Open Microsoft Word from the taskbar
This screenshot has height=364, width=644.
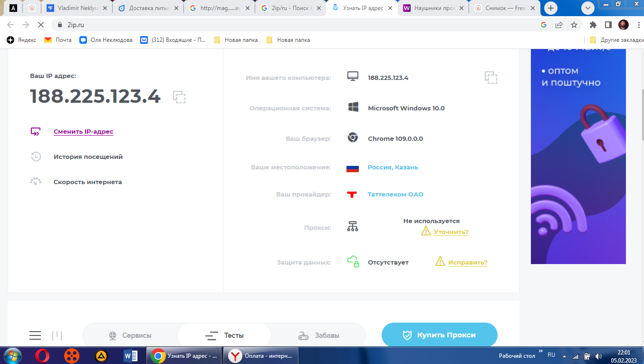(130, 355)
